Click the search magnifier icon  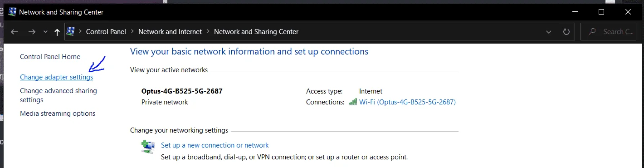(x=592, y=32)
